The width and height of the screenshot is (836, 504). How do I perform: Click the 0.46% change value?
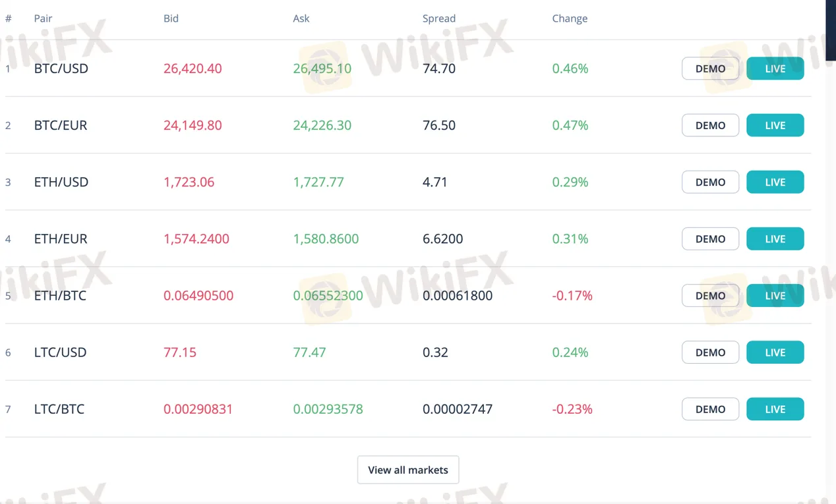pos(570,69)
